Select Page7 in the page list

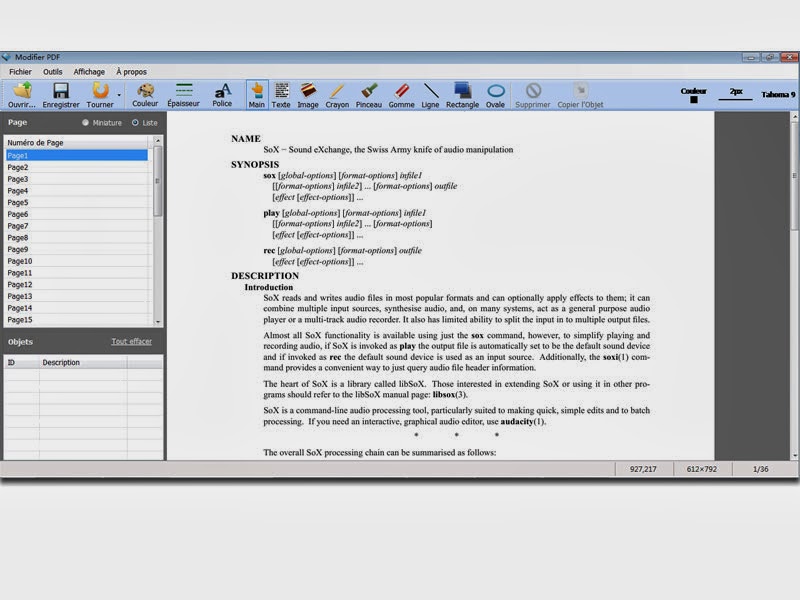click(77, 226)
